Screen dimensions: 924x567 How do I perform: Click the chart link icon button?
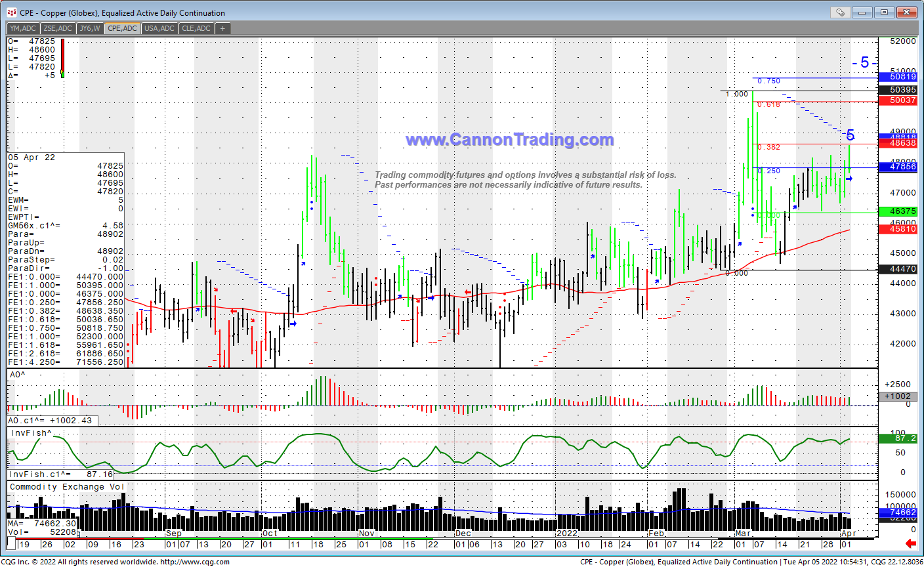click(x=840, y=12)
